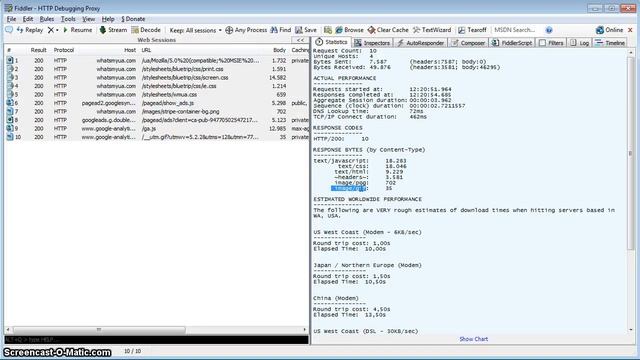Switch to the Timeline tab
Screen dimensions: 640x360
click(x=610, y=42)
